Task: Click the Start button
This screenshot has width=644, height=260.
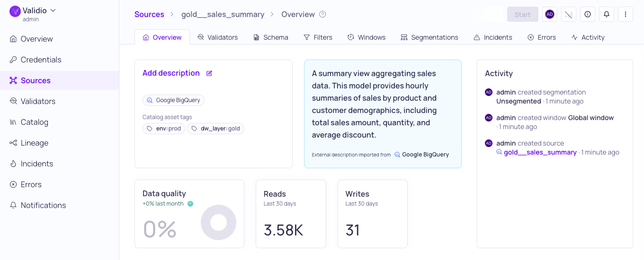Action: point(523,14)
